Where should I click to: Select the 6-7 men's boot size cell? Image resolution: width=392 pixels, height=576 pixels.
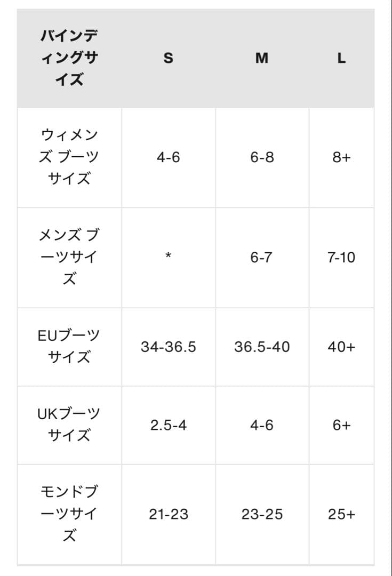(261, 258)
